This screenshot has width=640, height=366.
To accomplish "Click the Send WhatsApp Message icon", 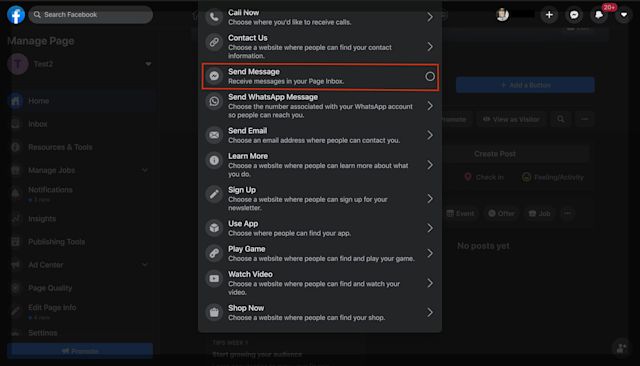I will pyautogui.click(x=214, y=101).
